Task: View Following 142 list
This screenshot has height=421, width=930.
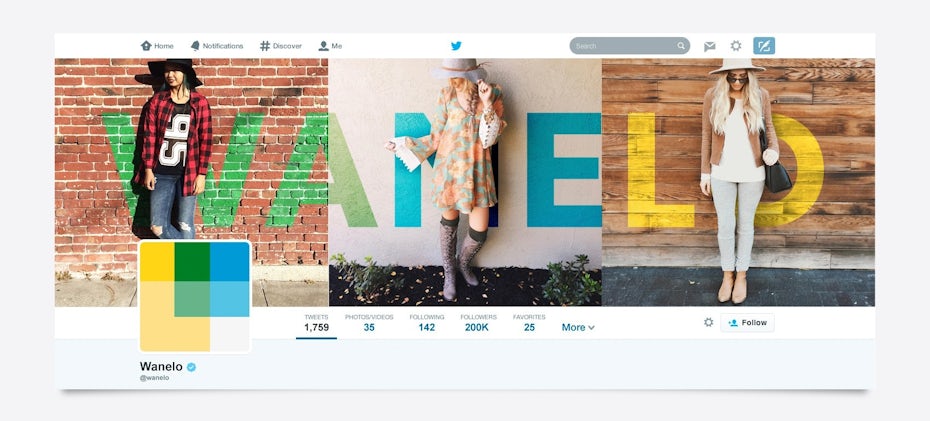Action: (x=426, y=323)
